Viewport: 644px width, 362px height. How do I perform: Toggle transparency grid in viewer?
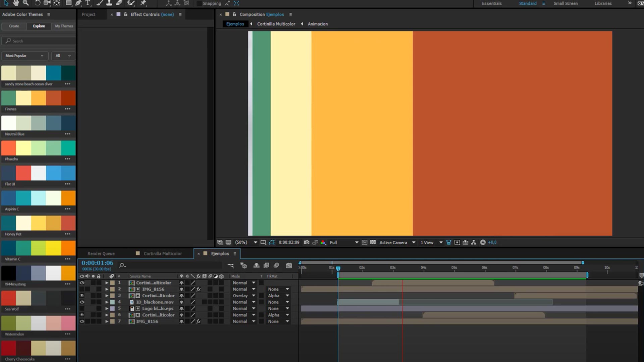[373, 242]
